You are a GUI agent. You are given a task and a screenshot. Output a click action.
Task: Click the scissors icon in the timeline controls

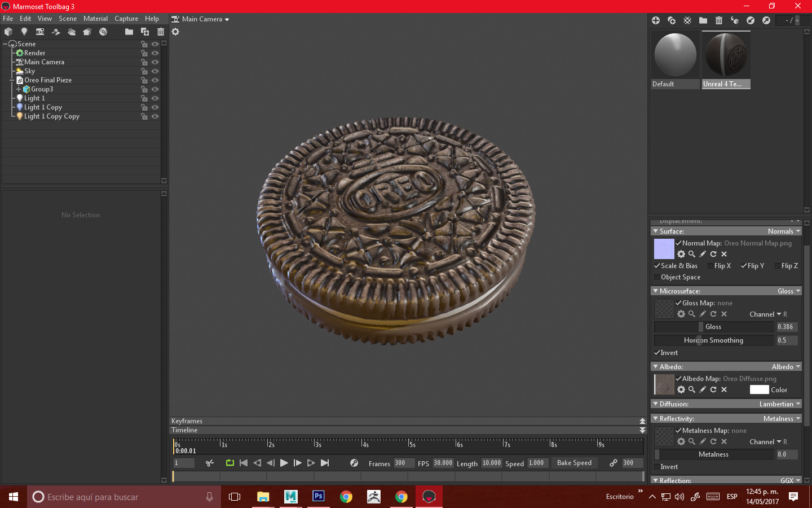point(210,463)
